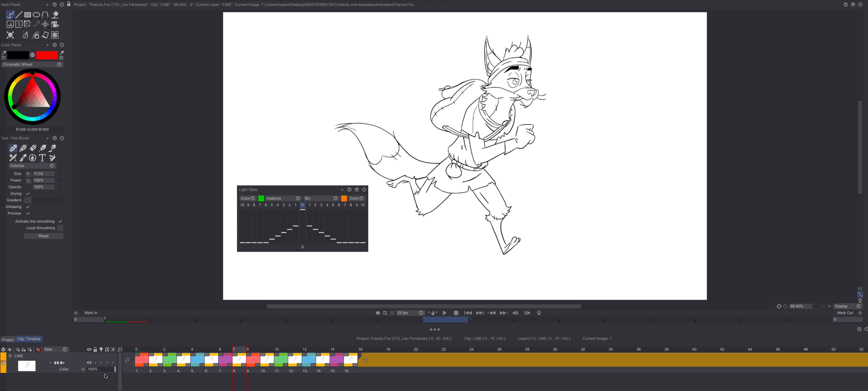The width and height of the screenshot is (868, 391).
Task: Select the flood fill bucket tool
Action: pyautogui.click(x=56, y=15)
